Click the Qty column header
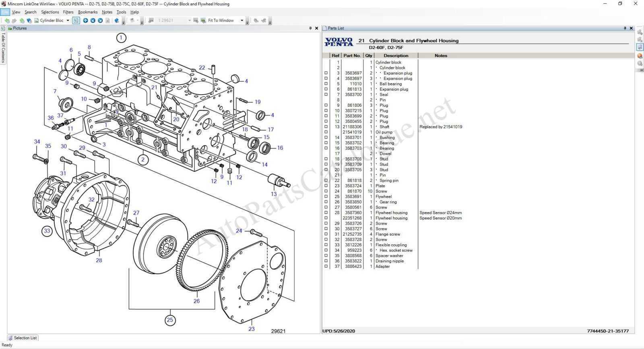This screenshot has height=349, width=644. pyautogui.click(x=369, y=56)
